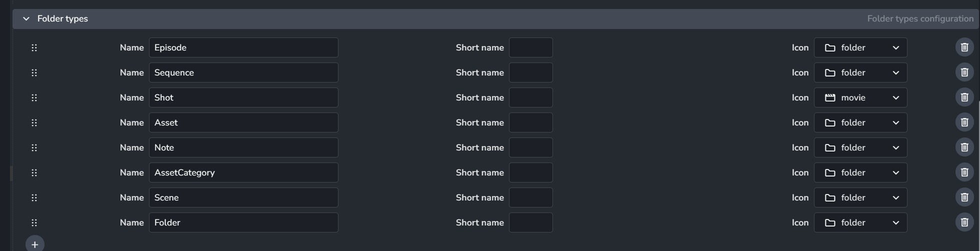Change the Asset icon selection
Viewport: 980px width, 251px height.
pyautogui.click(x=860, y=122)
